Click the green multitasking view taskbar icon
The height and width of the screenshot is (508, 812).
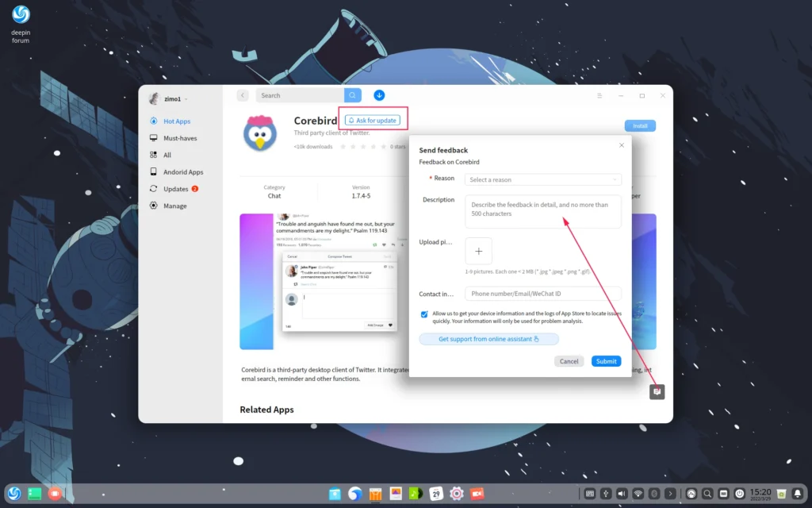(x=35, y=494)
